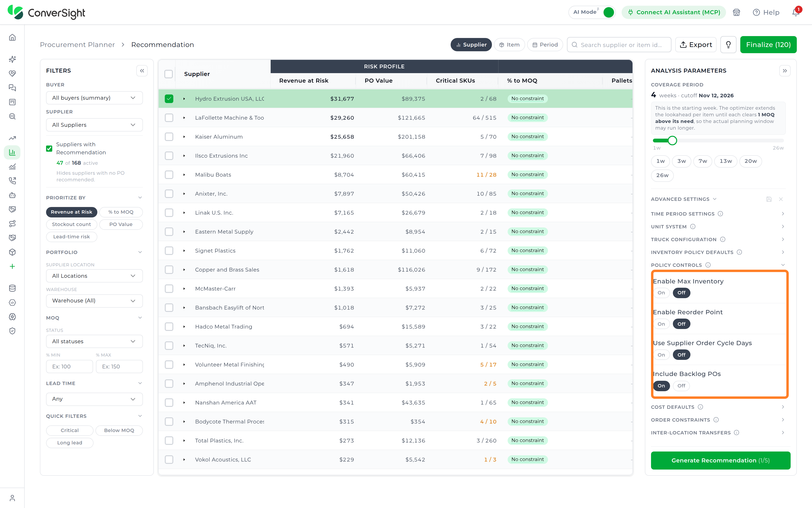Image resolution: width=812 pixels, height=508 pixels.
Task: Click the save icon beside Advanced Settings
Action: click(x=769, y=199)
